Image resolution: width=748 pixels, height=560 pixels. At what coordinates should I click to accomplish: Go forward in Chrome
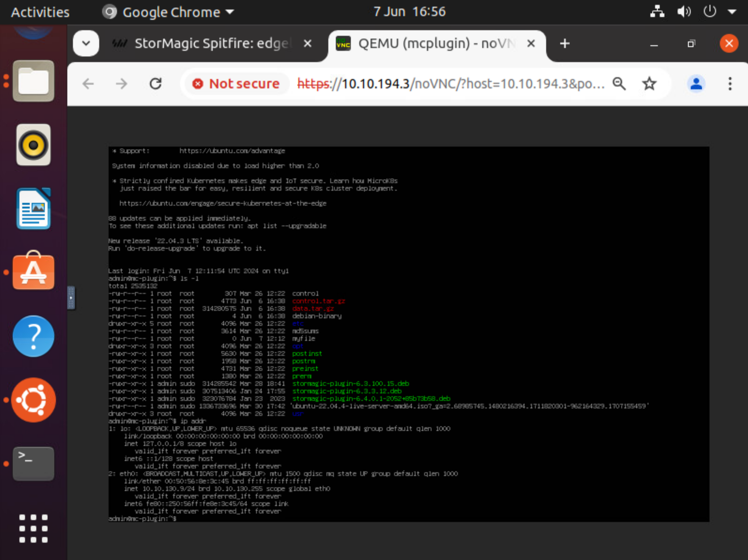point(121,84)
